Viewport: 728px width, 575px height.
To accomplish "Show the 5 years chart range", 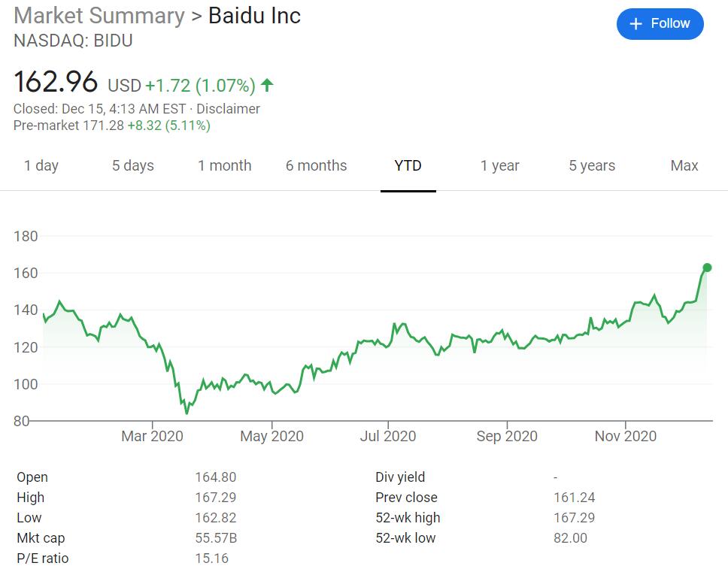I will 592,165.
